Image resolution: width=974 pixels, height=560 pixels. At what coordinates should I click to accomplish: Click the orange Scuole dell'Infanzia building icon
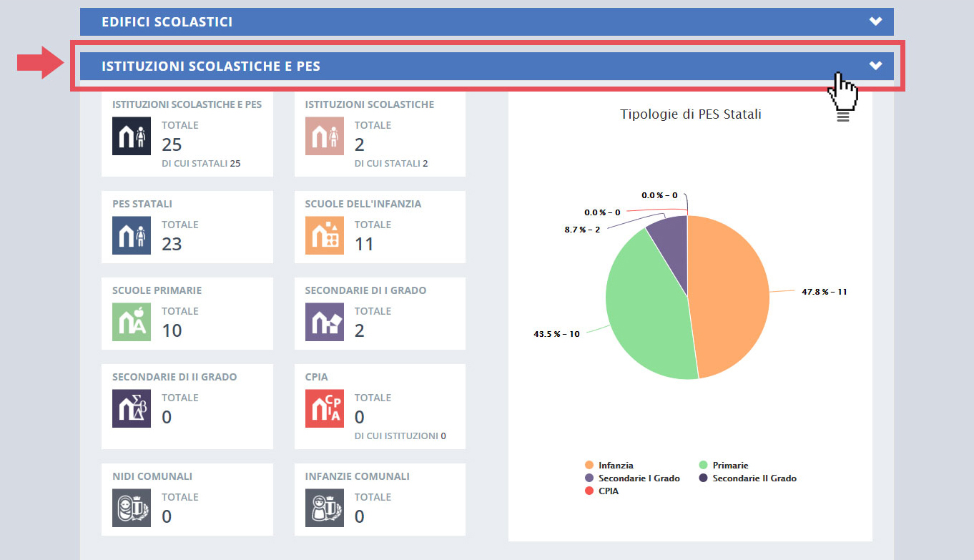324,235
